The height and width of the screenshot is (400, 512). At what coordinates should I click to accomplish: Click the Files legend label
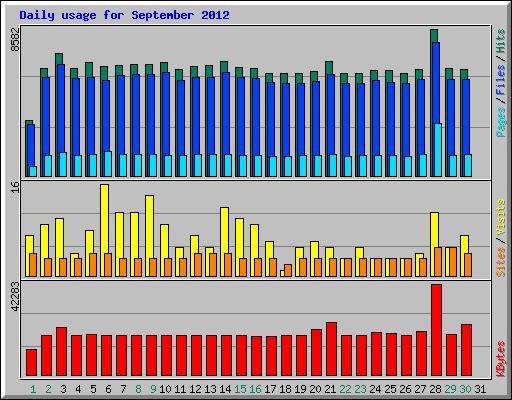[x=500, y=80]
